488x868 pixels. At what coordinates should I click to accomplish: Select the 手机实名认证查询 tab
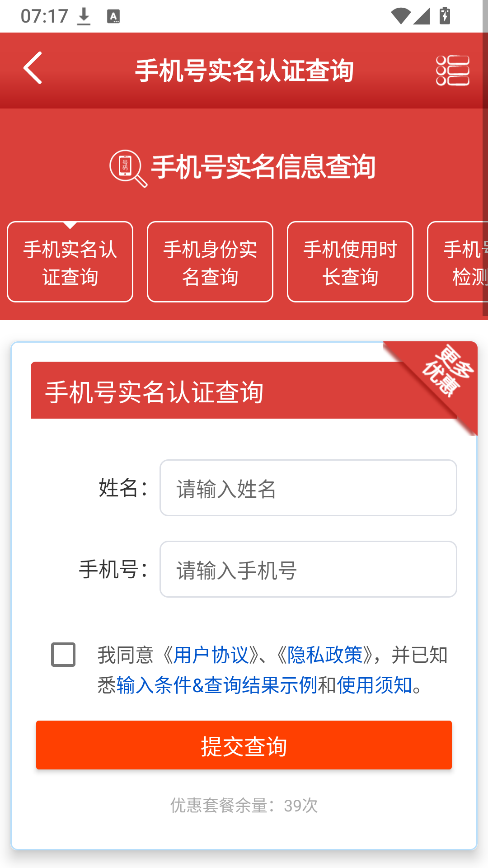70,262
